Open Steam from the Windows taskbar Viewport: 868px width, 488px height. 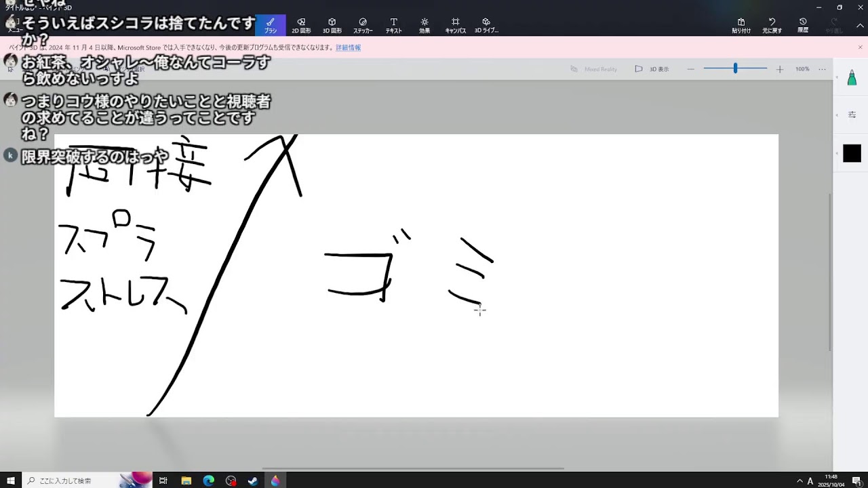point(253,481)
